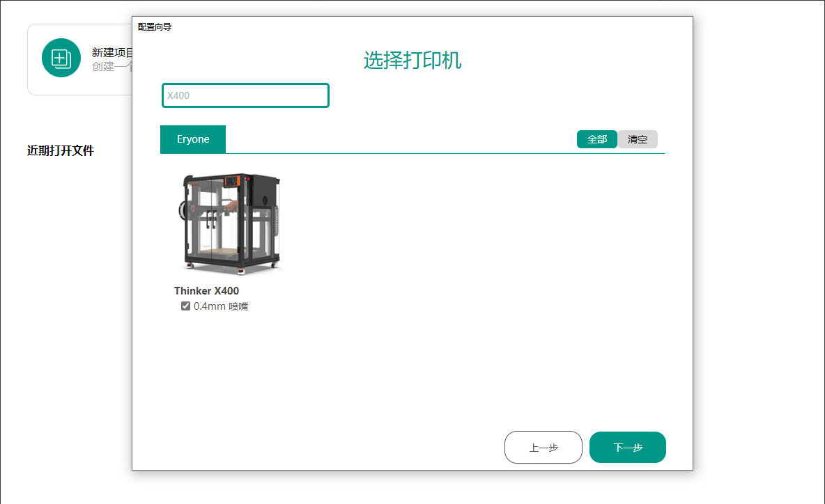The width and height of the screenshot is (825, 504).
Task: Click the Thinker X400 model name
Action: (206, 291)
